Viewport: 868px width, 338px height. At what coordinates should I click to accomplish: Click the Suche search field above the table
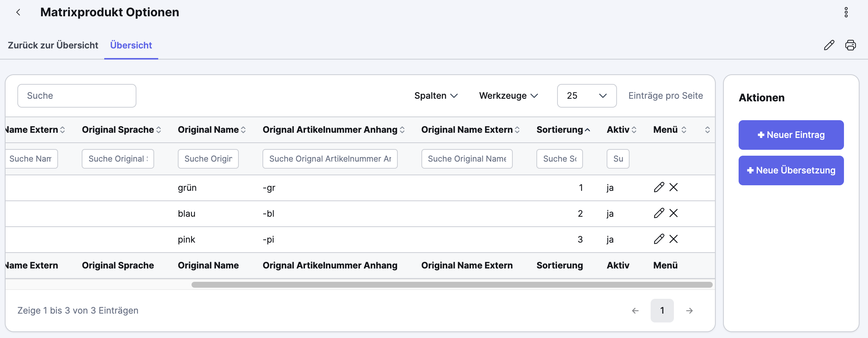tap(77, 95)
